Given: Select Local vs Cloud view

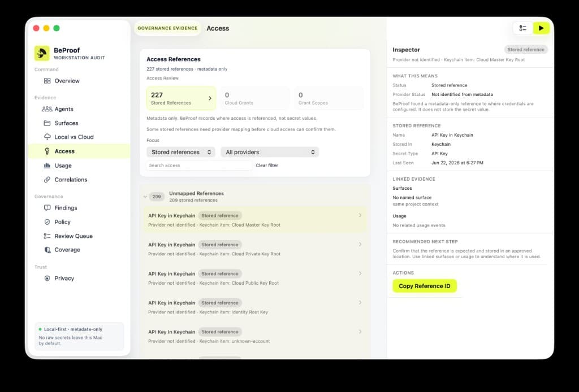Looking at the screenshot, I should pyautogui.click(x=74, y=137).
